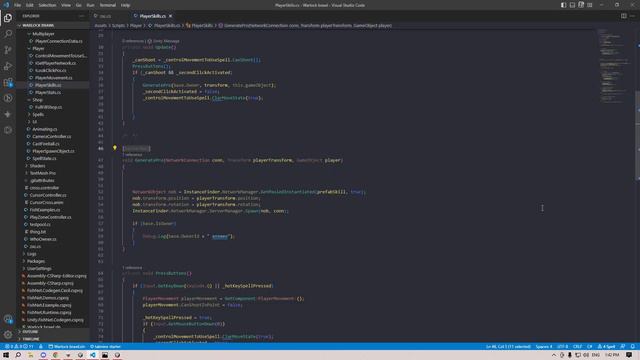640x360 pixels.
Task: Click the editor vertical scrollbar
Action: [x=637, y=135]
